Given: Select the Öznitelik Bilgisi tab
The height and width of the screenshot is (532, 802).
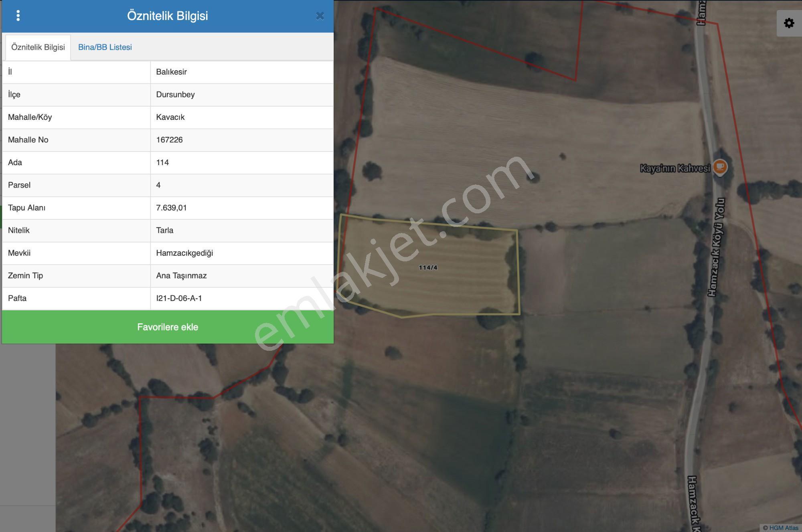Looking at the screenshot, I should tap(38, 47).
